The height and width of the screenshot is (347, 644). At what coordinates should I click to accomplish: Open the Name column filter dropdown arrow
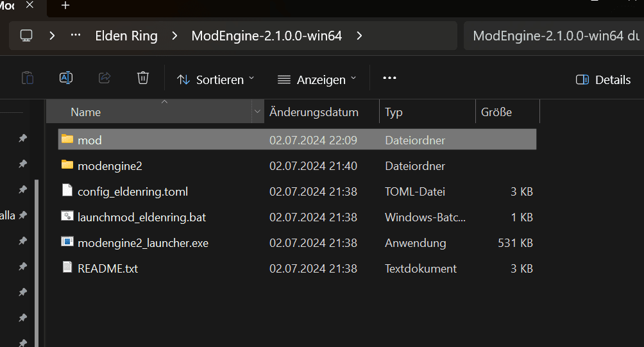[x=257, y=112]
